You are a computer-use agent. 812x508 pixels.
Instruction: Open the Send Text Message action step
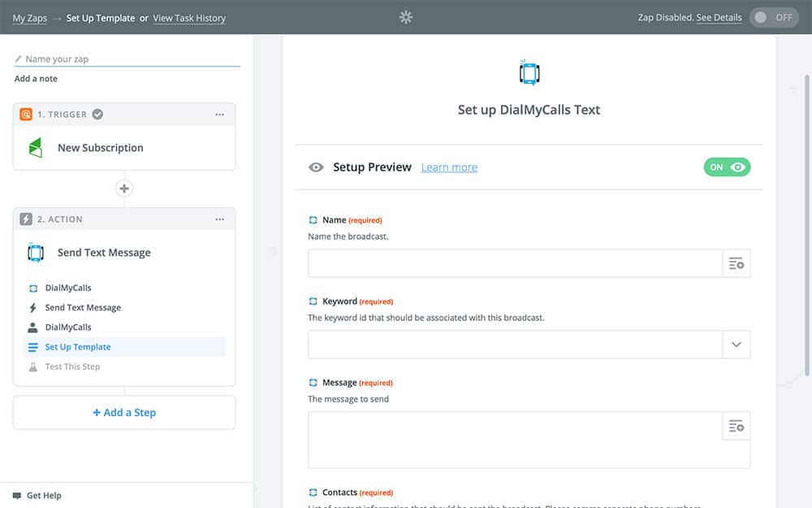[104, 253]
